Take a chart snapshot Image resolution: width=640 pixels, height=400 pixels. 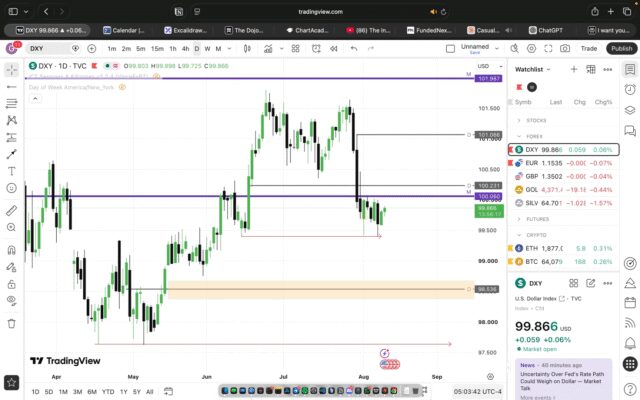click(565, 49)
